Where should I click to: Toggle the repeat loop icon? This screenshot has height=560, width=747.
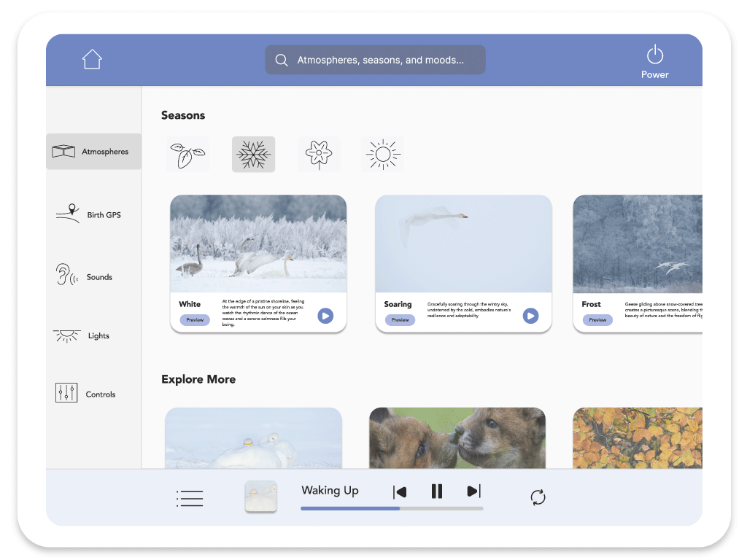point(538,497)
